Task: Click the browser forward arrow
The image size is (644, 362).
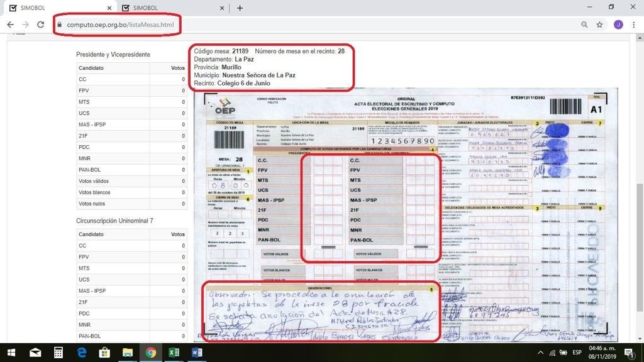Action: 25,25
